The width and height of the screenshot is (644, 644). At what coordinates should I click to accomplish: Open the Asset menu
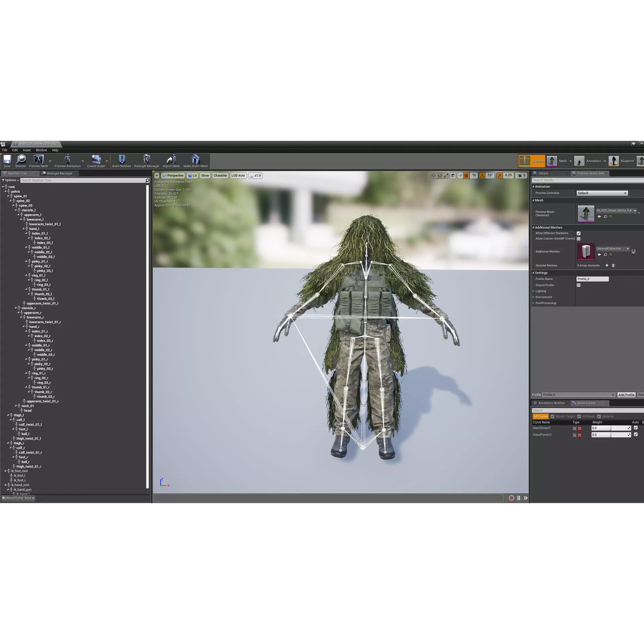pyautogui.click(x=27, y=150)
